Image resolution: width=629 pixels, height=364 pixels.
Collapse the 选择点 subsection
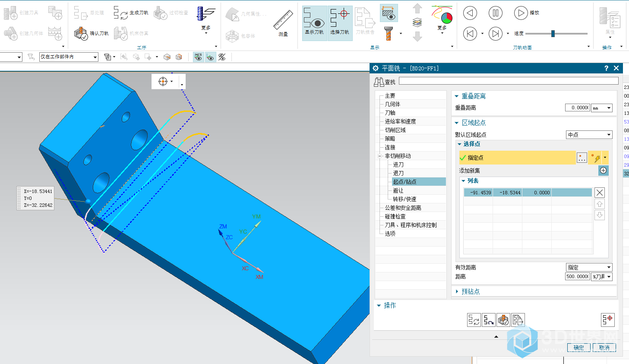click(x=460, y=144)
